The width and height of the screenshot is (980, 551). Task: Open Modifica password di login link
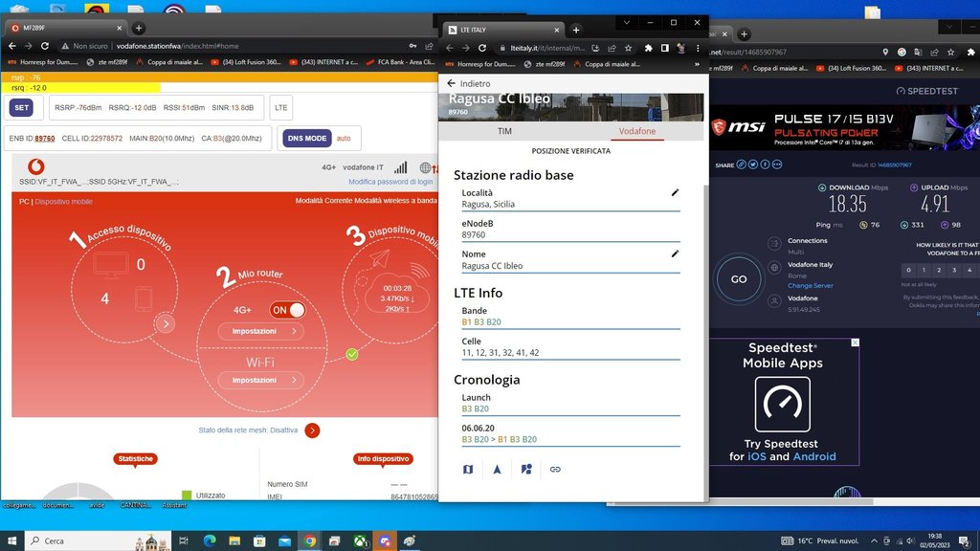coord(390,182)
